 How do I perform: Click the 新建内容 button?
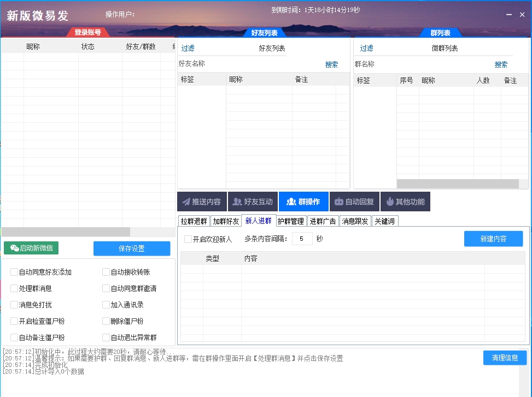pos(493,239)
